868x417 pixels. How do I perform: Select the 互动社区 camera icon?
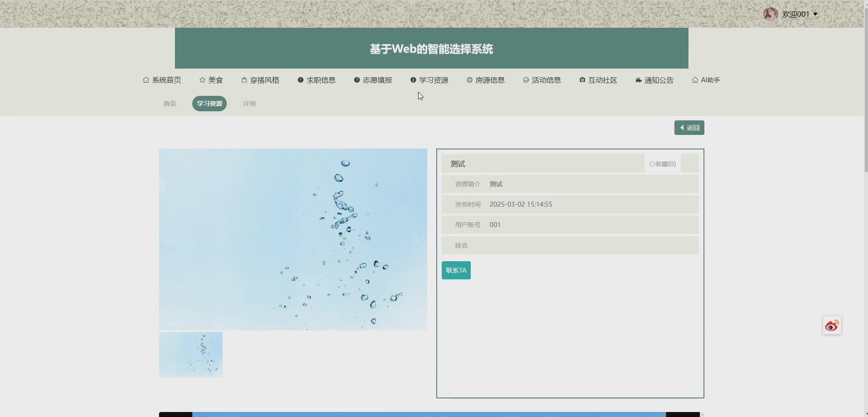click(582, 80)
